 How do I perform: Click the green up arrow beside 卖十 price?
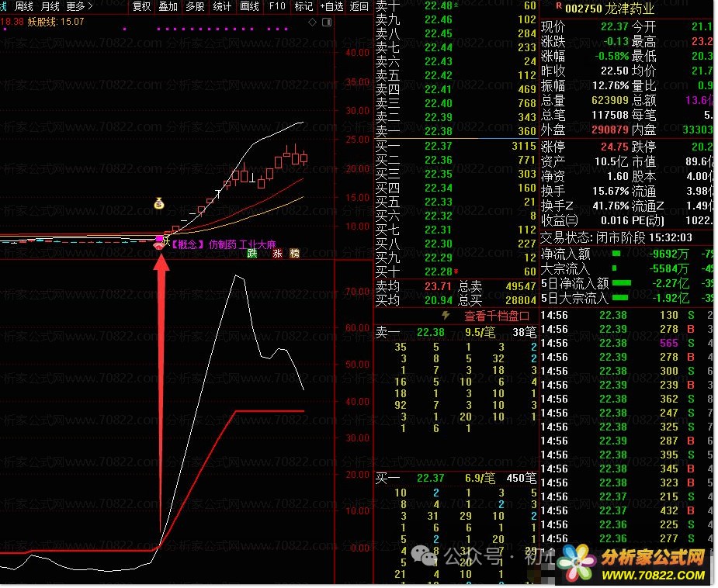[x=456, y=5]
